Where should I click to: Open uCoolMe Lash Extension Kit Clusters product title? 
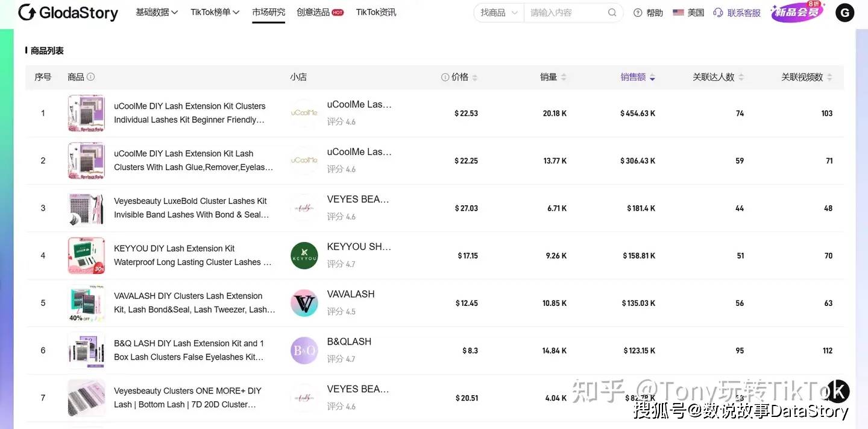pyautogui.click(x=190, y=113)
